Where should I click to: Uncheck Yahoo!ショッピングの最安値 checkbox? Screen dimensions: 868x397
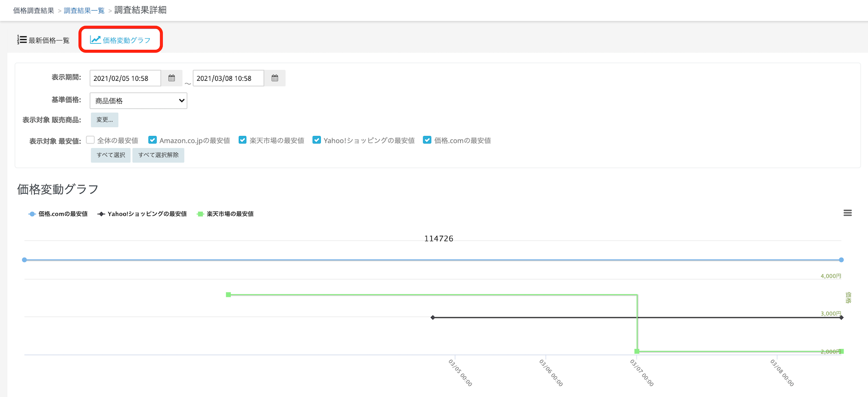[317, 140]
